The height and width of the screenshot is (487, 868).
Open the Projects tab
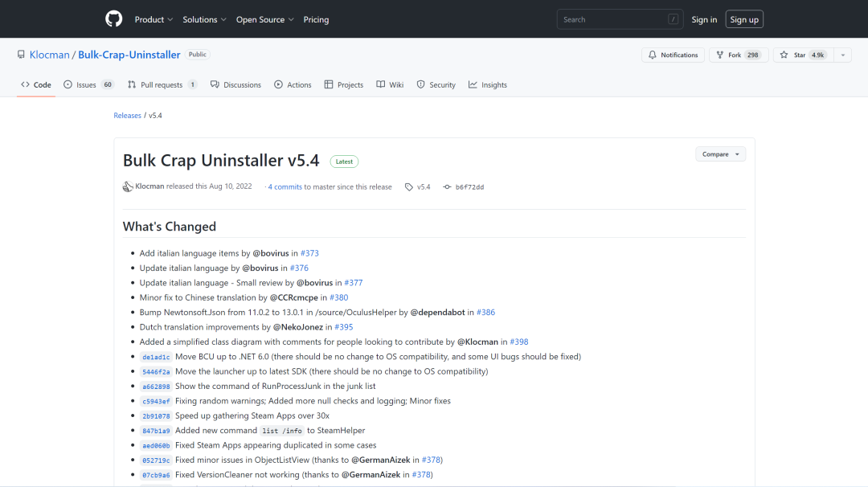pos(344,84)
